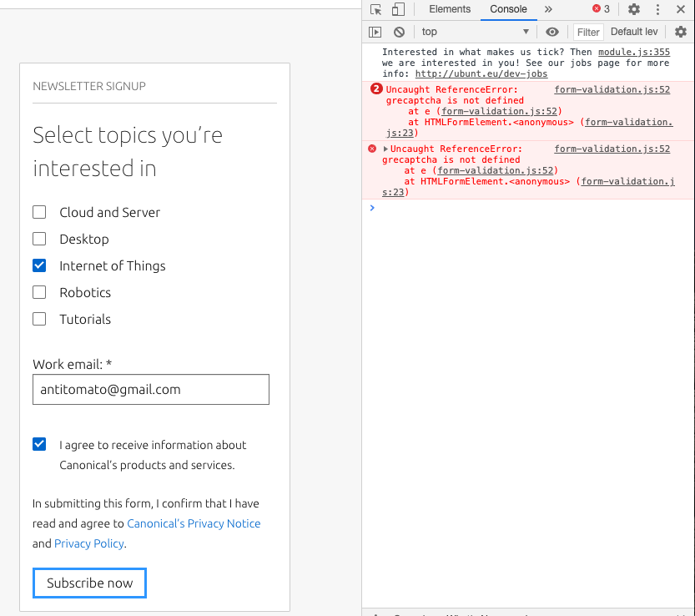Click the Subscribe now button

[x=89, y=583]
